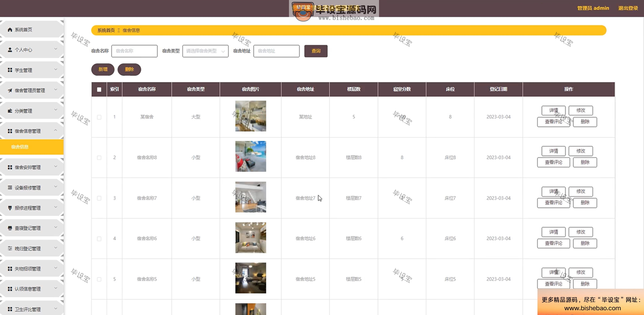Viewport: 644px width, 315px height.
Task: Click the person icon beside 个人中心
Action: 10,50
